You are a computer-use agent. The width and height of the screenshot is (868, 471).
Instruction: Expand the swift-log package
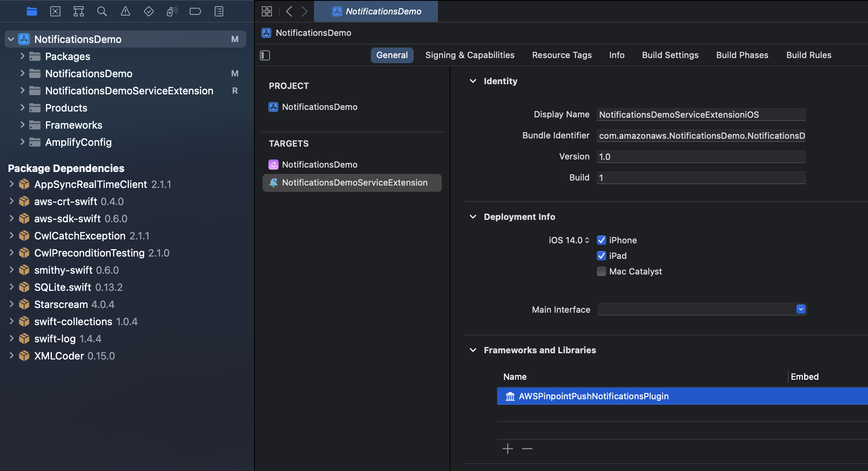(x=11, y=338)
